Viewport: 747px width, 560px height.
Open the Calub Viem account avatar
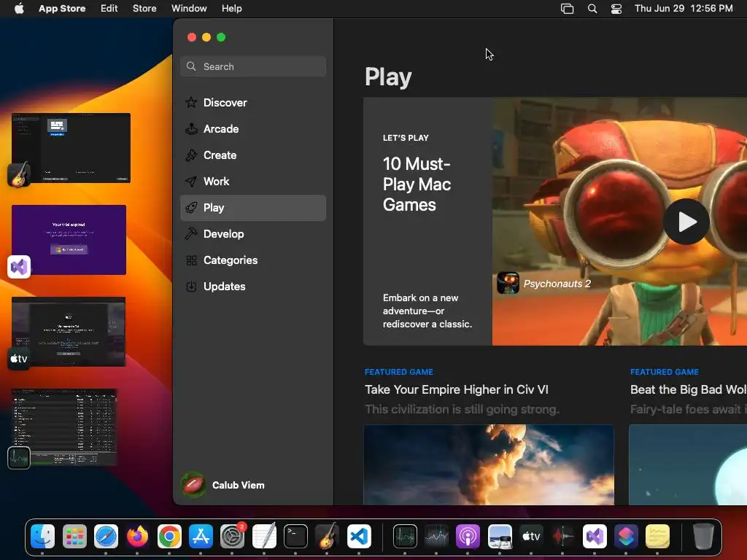(193, 485)
